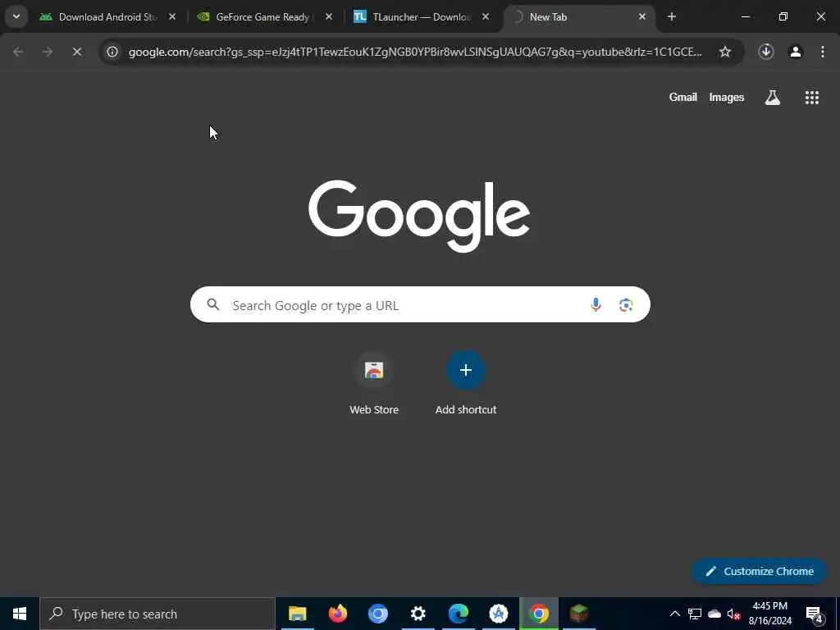Screen dimensions: 840x630
Task: Close the Download Android Studio tab
Action: pos(172,17)
